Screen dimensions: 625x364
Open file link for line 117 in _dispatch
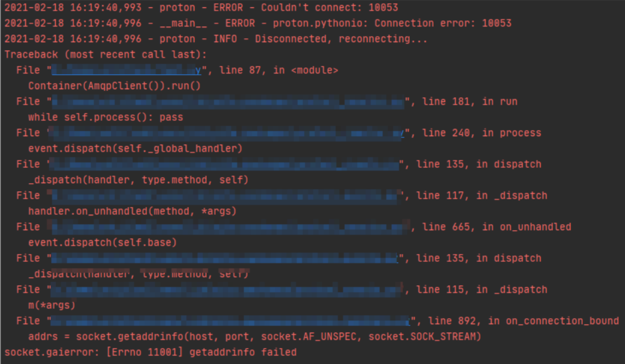point(224,195)
